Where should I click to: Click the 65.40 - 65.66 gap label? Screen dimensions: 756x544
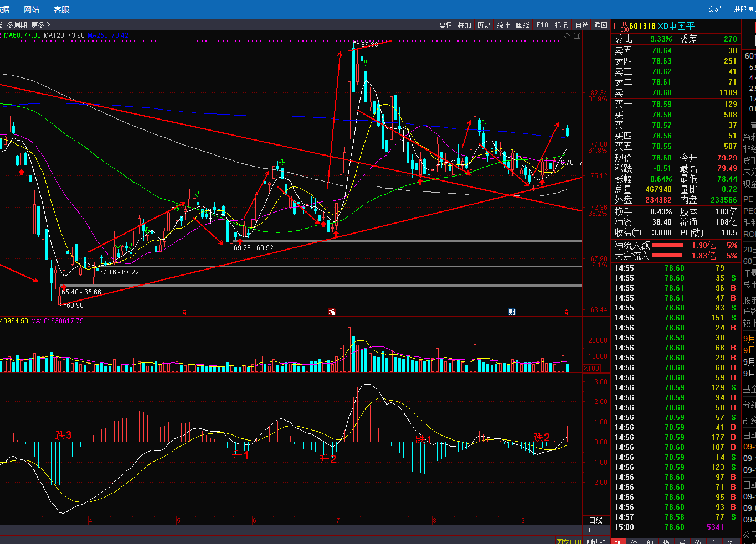click(81, 292)
